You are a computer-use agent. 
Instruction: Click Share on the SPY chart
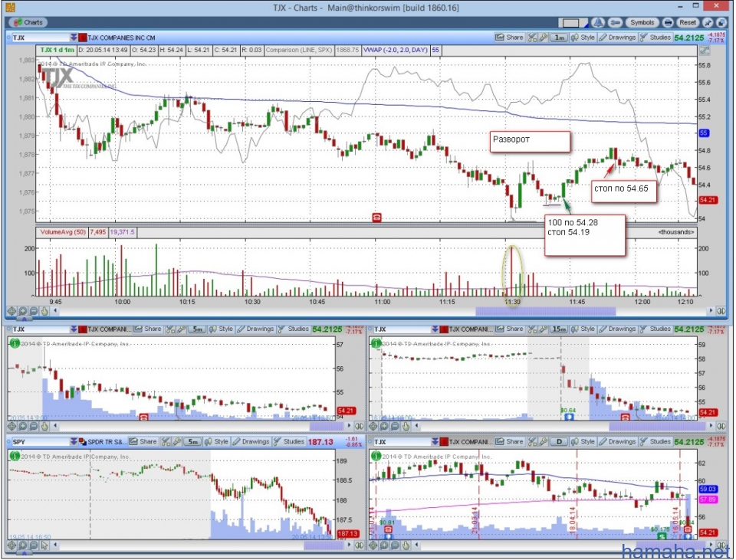(143, 442)
